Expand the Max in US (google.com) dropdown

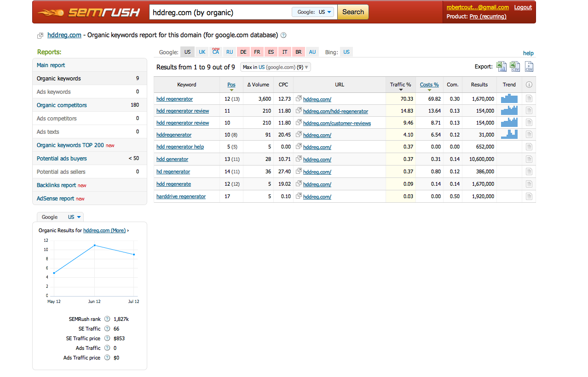point(276,67)
